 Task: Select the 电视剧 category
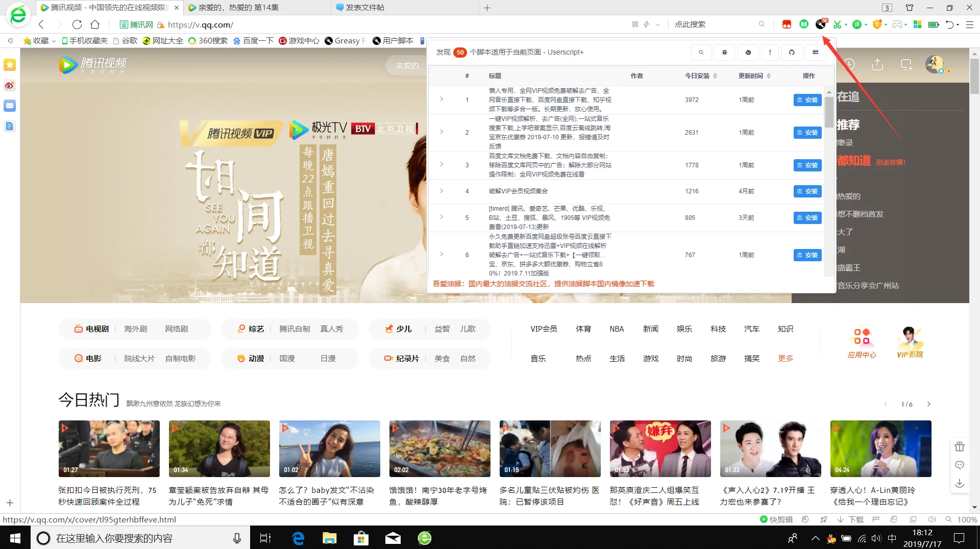point(92,329)
